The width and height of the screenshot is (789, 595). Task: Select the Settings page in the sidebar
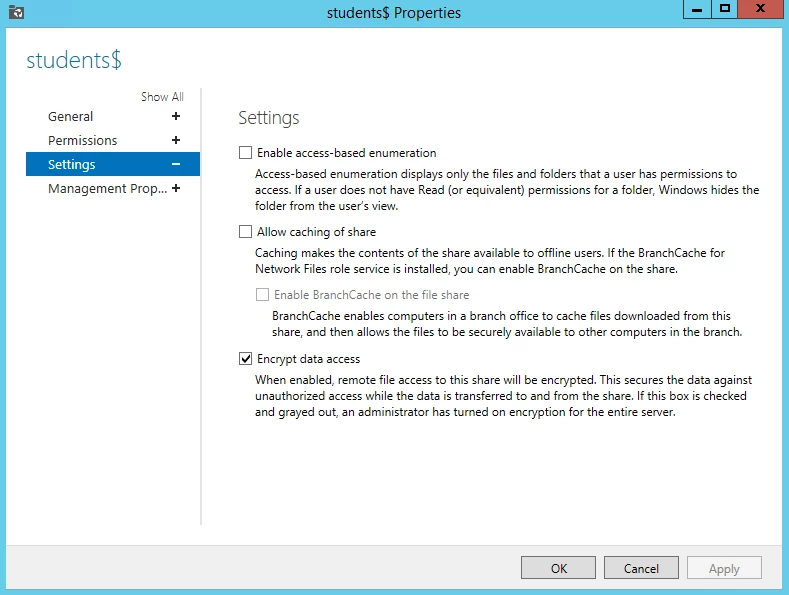click(113, 164)
